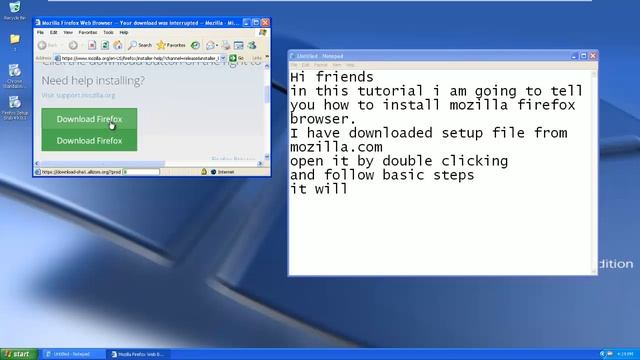The height and width of the screenshot is (360, 640).
Task: Select the Firefox Setup Stub desktop icon
Action: pos(15,108)
